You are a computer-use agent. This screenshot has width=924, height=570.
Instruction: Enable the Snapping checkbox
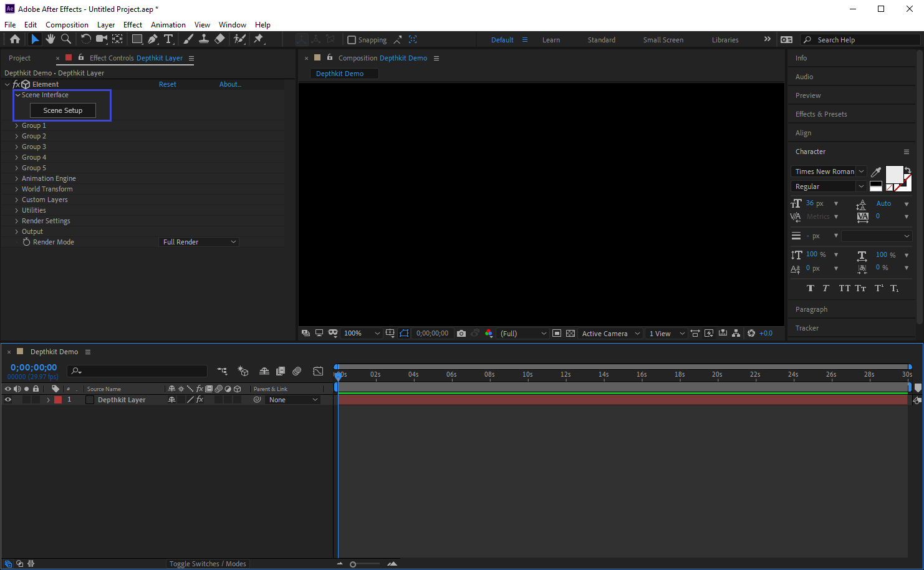coord(352,40)
